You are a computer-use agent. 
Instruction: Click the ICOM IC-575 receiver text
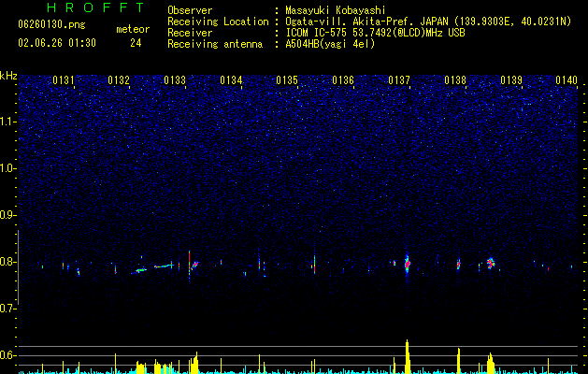tap(376, 33)
